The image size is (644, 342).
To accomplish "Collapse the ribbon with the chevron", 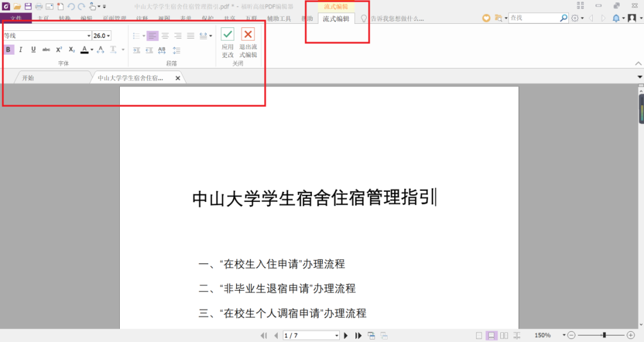I will coord(638,63).
